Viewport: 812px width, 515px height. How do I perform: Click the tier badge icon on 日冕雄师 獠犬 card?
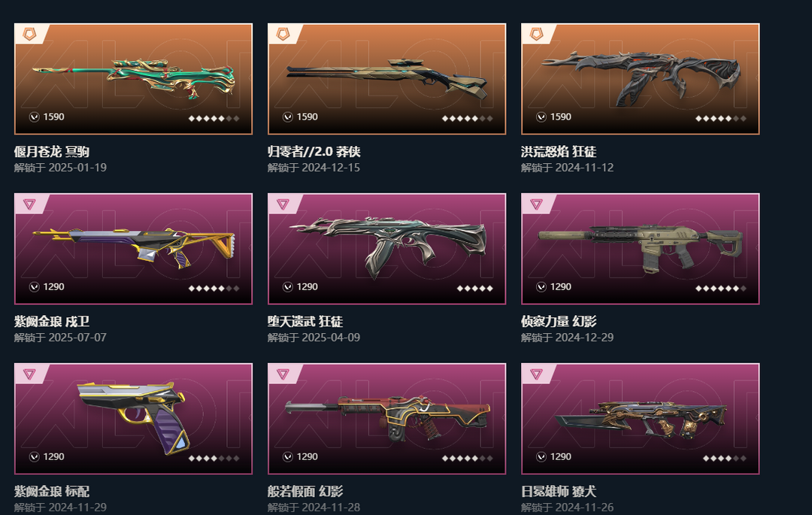point(537,374)
